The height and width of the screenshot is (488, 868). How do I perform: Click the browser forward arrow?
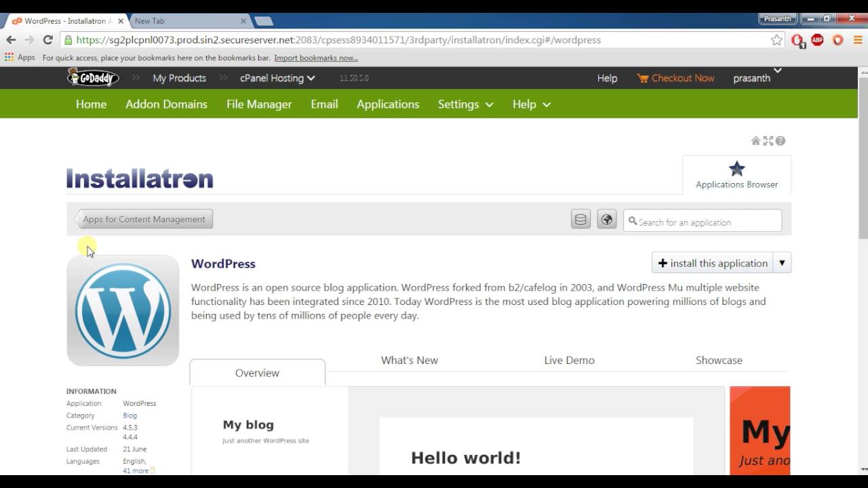29,40
